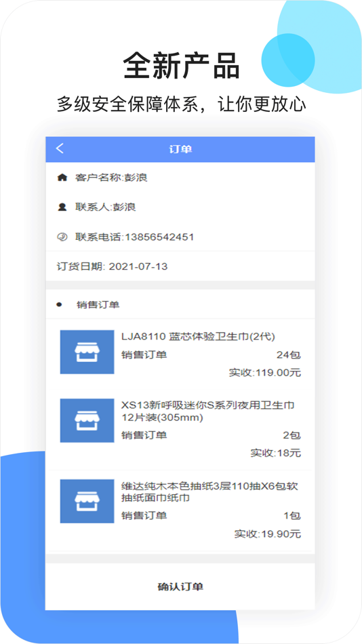Click the subtitle 多级安全保障体系，让你更放心
Screen dimensions: 362x644
click(181, 104)
